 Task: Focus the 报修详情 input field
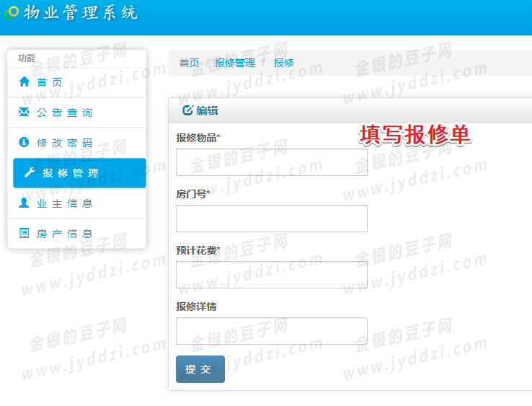tap(272, 331)
